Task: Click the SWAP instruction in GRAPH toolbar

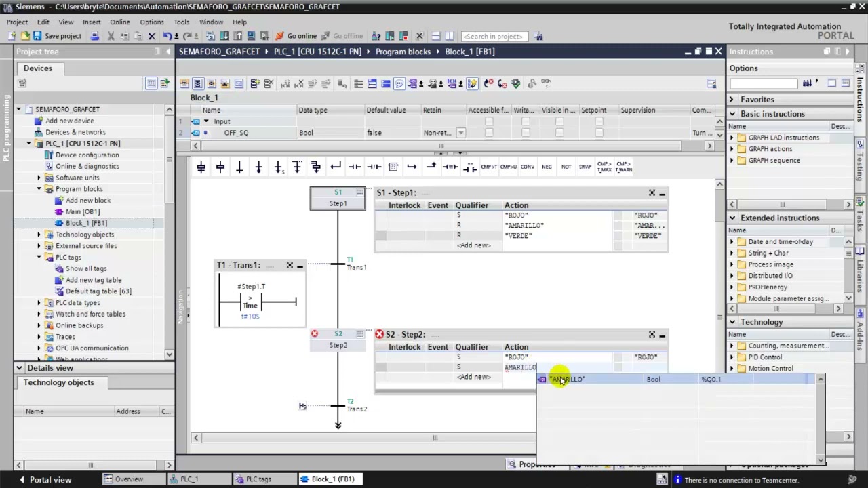Action: coord(585,167)
